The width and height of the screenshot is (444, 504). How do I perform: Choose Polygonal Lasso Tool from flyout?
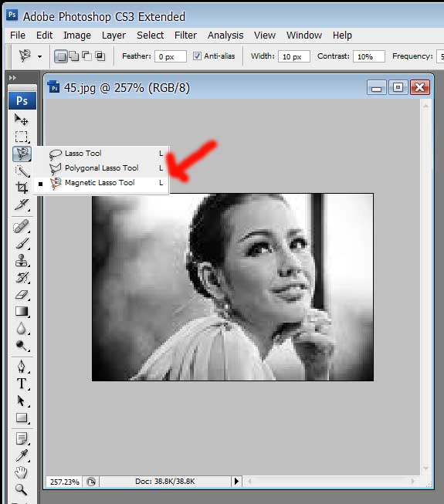click(101, 167)
